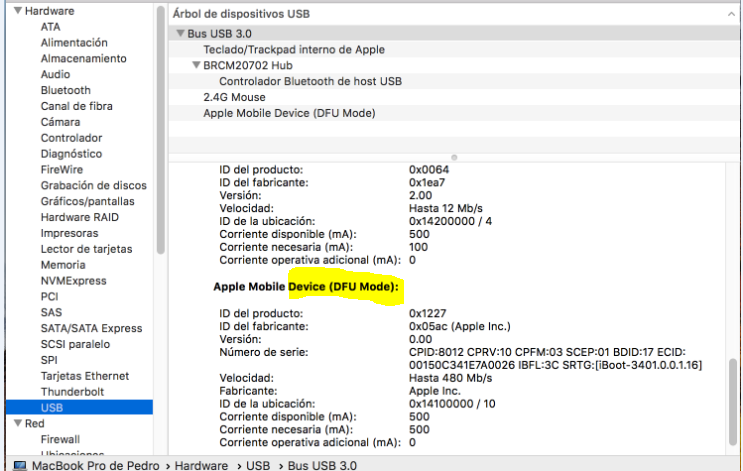Select Cámara in the sidebar

60,122
